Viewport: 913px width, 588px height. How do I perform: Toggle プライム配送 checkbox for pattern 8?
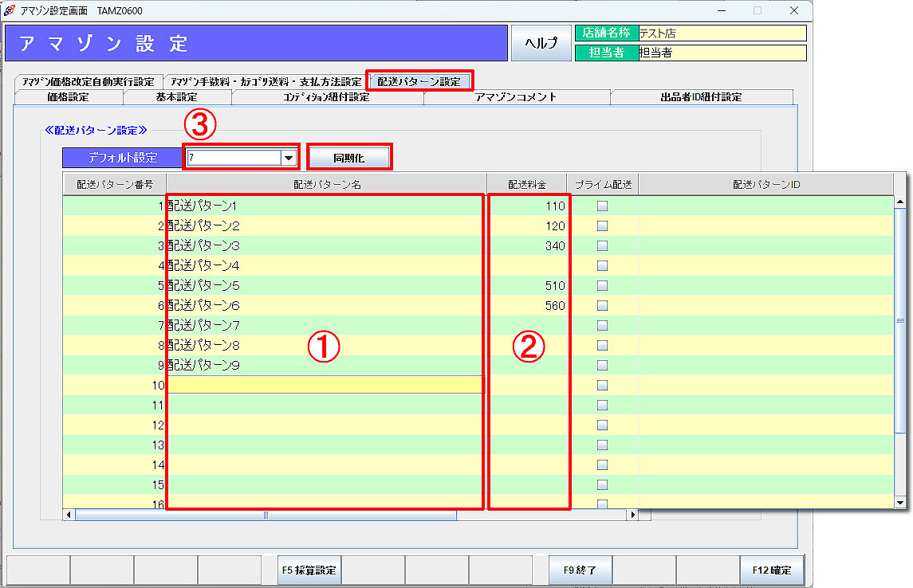tap(603, 346)
